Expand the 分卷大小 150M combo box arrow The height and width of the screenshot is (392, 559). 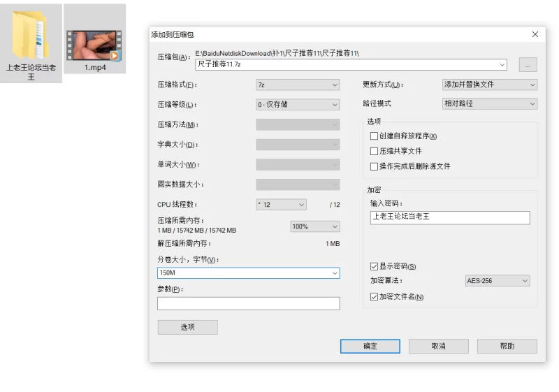[x=335, y=273]
